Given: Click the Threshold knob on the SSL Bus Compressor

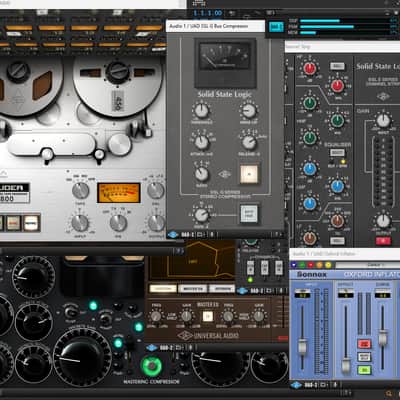Looking at the screenshot, I should tap(201, 111).
